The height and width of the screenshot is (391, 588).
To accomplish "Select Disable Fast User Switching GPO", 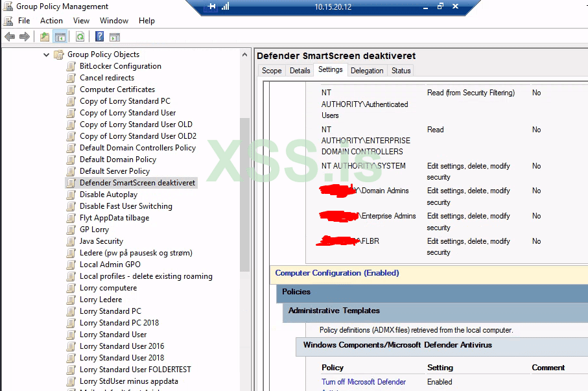I will (x=126, y=206).
